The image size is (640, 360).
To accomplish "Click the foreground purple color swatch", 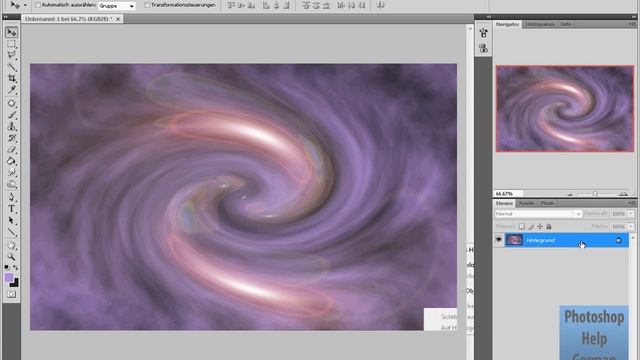I will [x=9, y=278].
